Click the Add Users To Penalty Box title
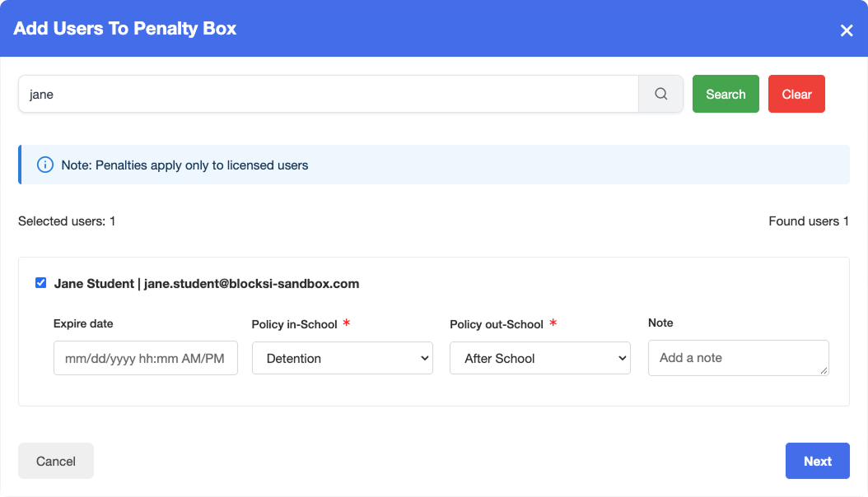This screenshot has height=497, width=868. [124, 28]
